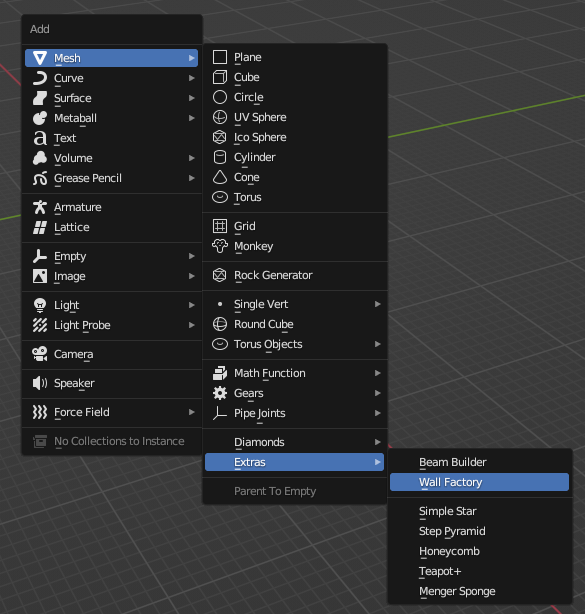Image resolution: width=585 pixels, height=614 pixels.
Task: Pick the Rock Generator icon
Action: click(x=220, y=275)
